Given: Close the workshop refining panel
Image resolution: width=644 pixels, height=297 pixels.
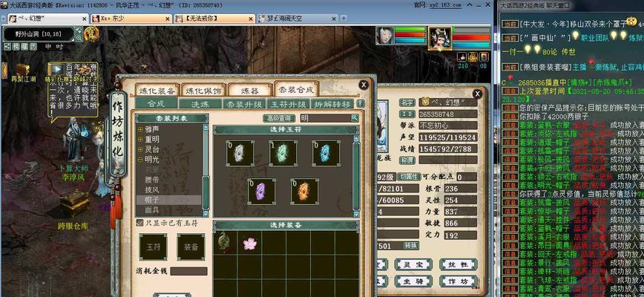Looking at the screenshot, I should click(x=364, y=85).
